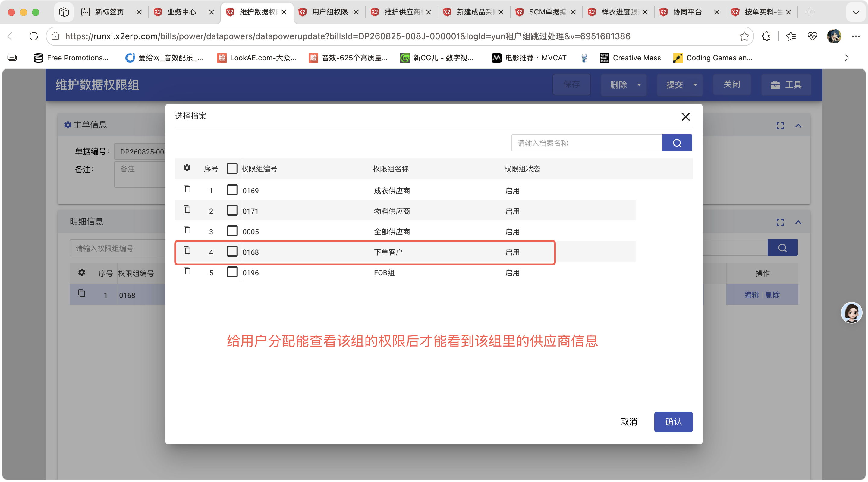The height and width of the screenshot is (482, 868).
Task: Click the browser reload icon
Action: [x=34, y=36]
